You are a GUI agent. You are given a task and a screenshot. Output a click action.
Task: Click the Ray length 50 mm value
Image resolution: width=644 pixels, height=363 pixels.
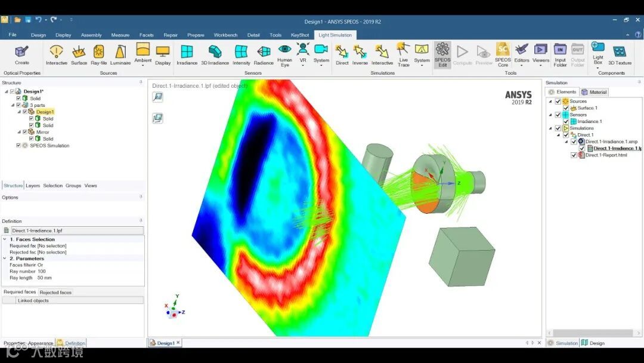tap(44, 278)
